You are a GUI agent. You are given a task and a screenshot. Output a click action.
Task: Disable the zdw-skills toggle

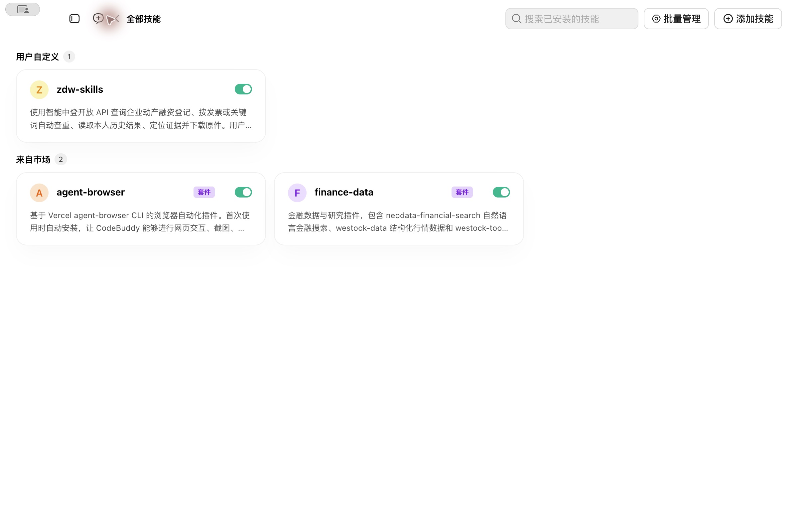[x=243, y=89]
